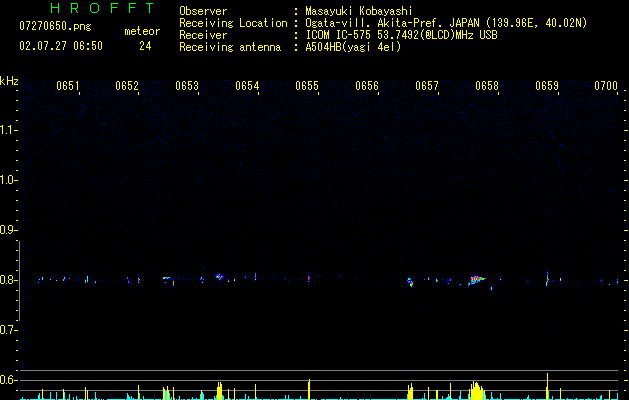Select the Ogata-vill. Akita-Pref. JAPAN location text
Image resolution: width=629 pixels, height=400 pixels.
(446, 23)
